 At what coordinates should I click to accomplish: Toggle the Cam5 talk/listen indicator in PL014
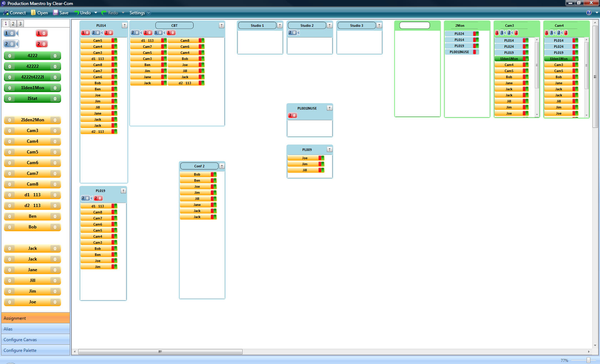tap(114, 41)
